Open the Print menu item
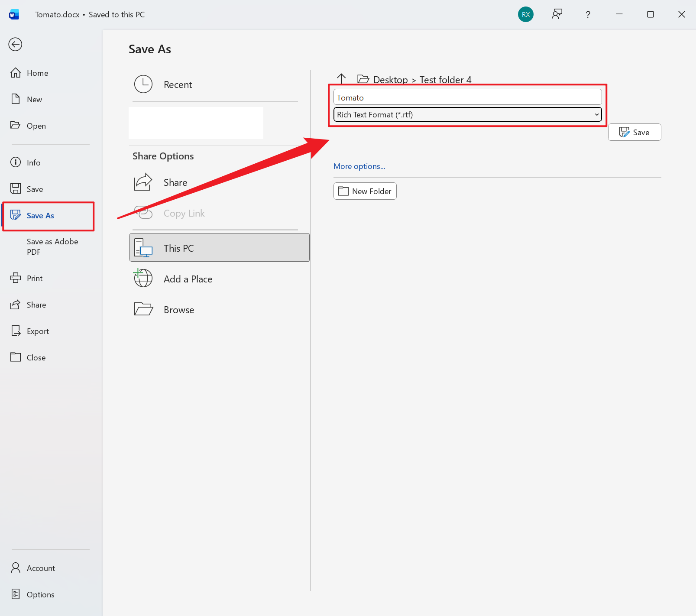The image size is (696, 616). 34,278
